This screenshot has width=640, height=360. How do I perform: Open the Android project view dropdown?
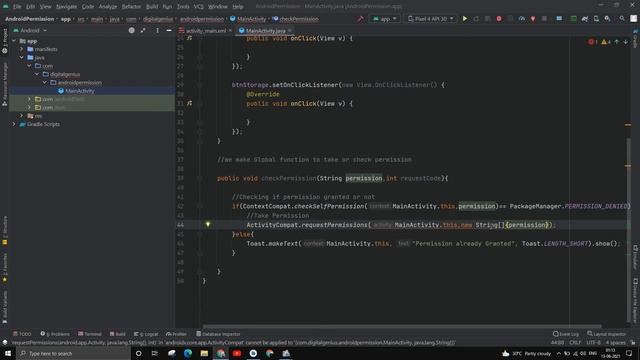[31, 30]
